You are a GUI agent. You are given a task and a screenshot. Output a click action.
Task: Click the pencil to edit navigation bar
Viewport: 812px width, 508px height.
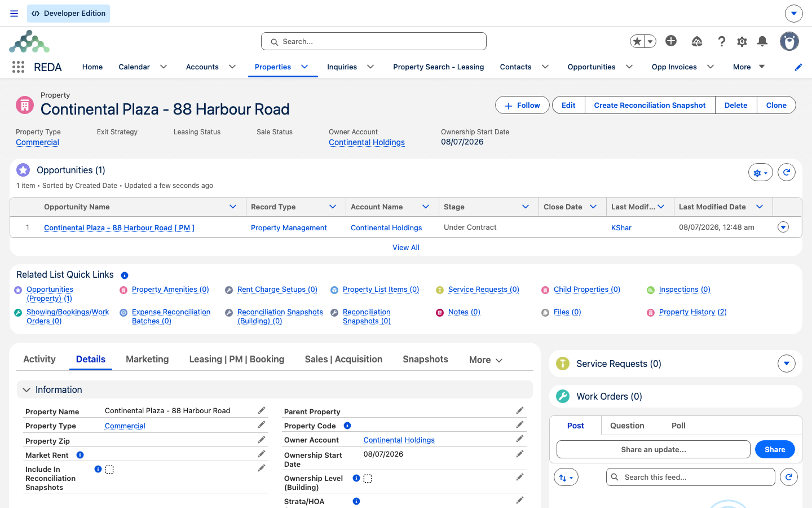(x=798, y=67)
